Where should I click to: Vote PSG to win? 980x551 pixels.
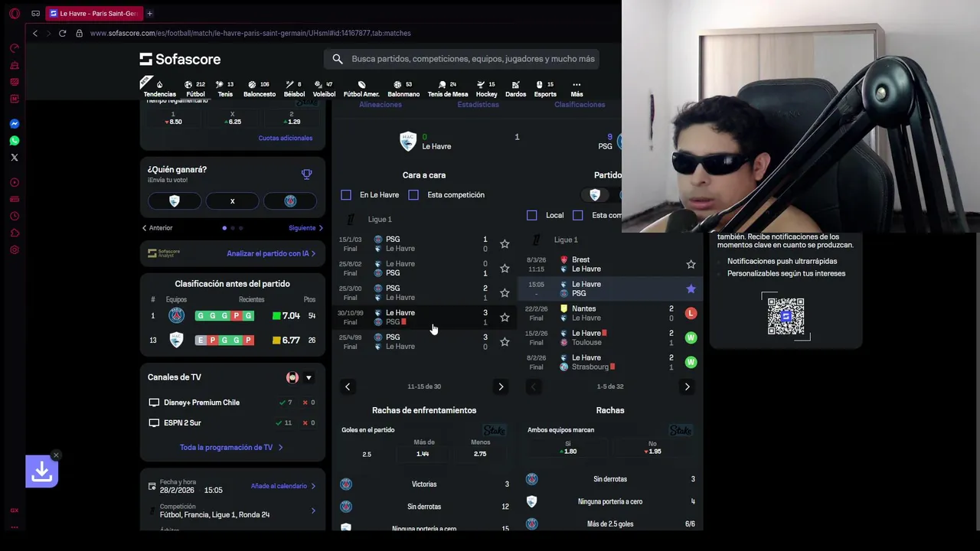(290, 201)
